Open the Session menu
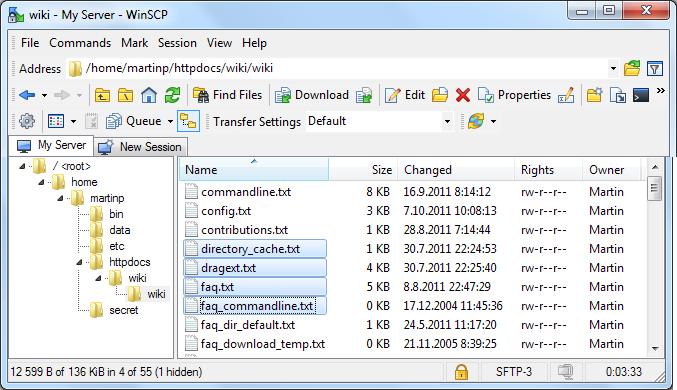Screen dimensions: 677x390 pos(177,43)
